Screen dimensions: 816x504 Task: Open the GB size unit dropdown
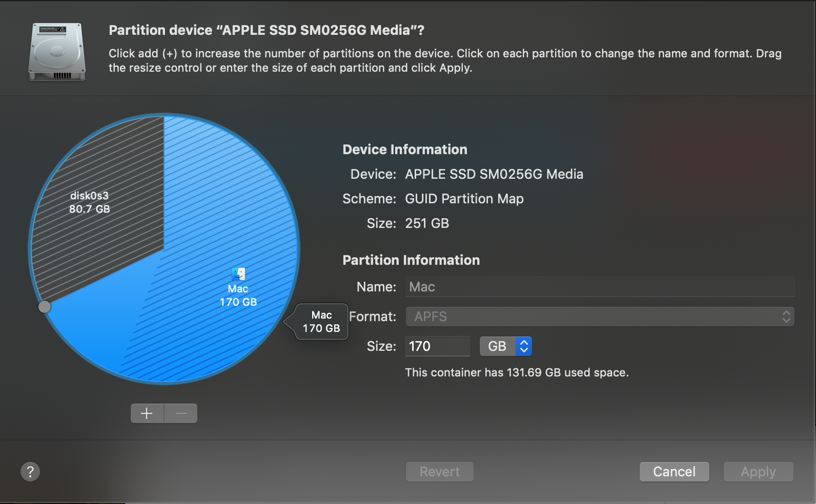(505, 346)
